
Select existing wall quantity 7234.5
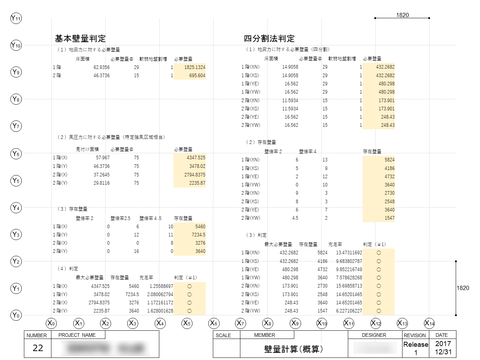(199, 235)
